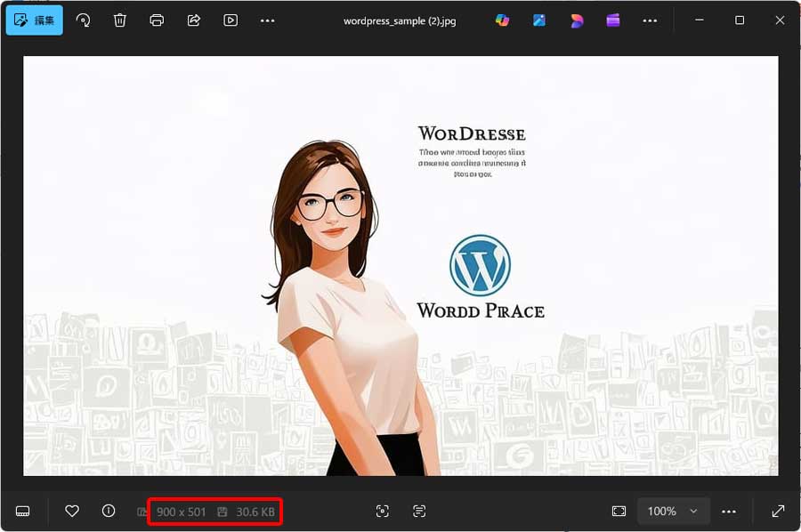
Task: Click the scan text icon
Action: tap(419, 511)
